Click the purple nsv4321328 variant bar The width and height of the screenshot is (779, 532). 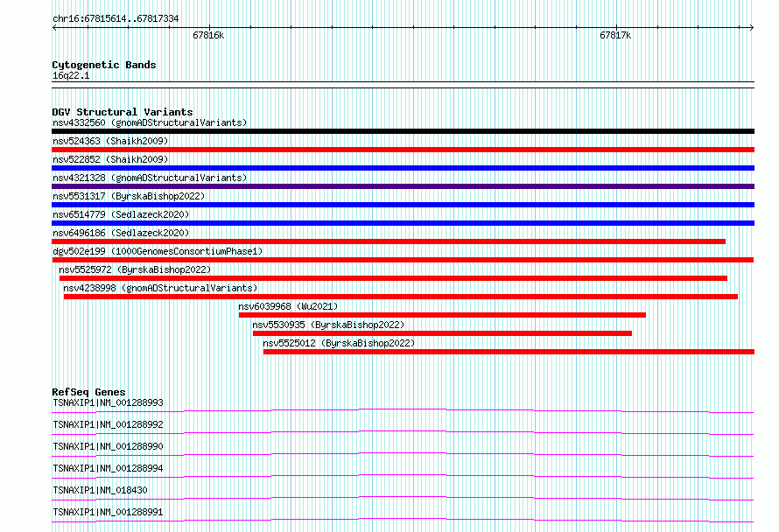[403, 186]
